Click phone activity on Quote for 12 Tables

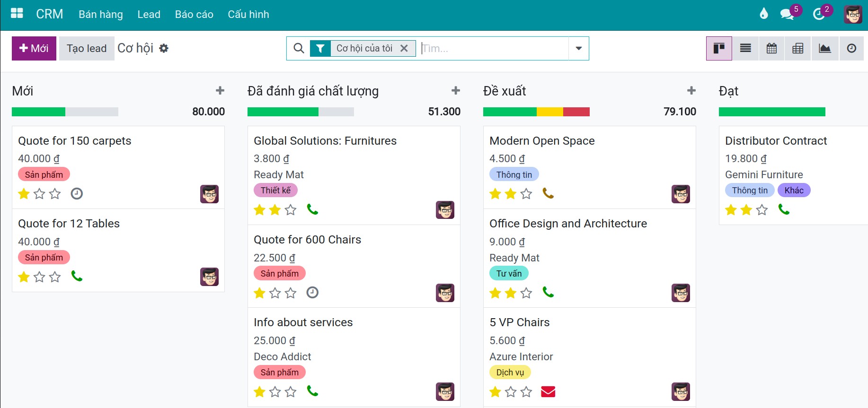tap(77, 276)
